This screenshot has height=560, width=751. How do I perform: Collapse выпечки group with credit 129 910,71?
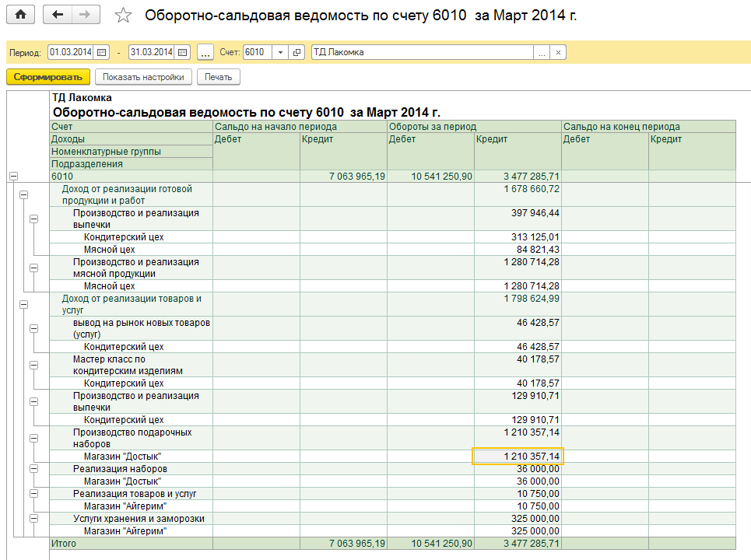(x=34, y=402)
